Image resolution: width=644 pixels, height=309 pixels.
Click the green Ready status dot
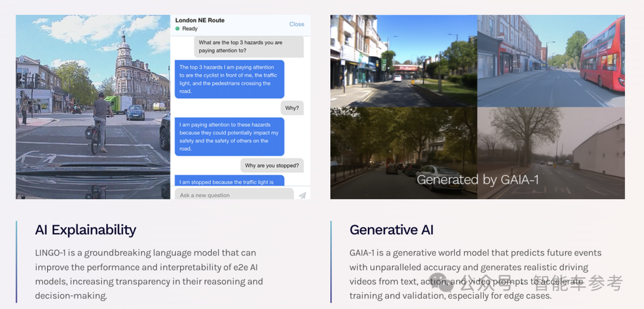pos(178,29)
